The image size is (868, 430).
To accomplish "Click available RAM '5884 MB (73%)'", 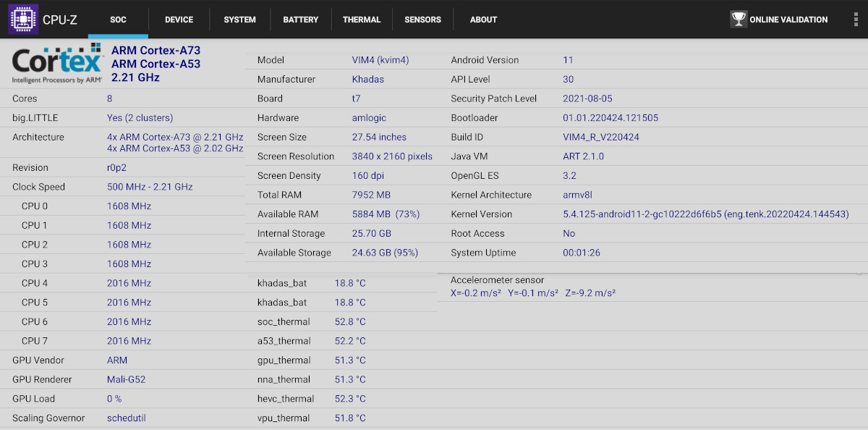I will pyautogui.click(x=386, y=214).
